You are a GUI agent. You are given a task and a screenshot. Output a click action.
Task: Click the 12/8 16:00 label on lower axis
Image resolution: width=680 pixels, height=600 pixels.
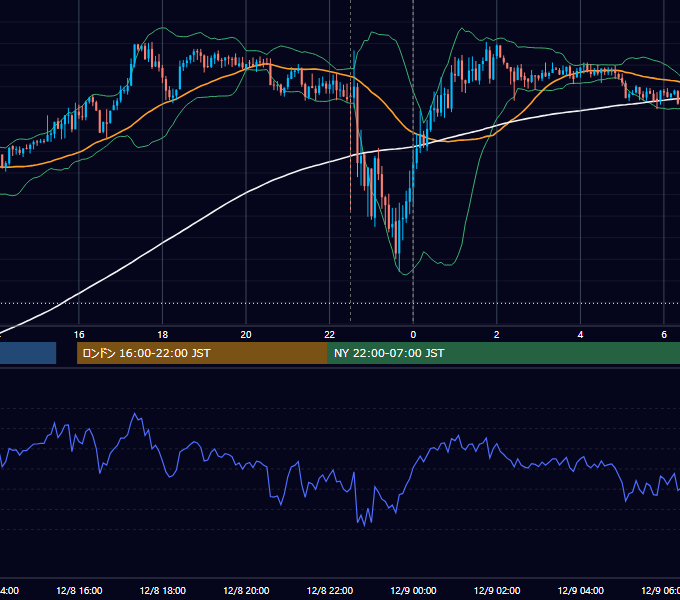point(79,591)
